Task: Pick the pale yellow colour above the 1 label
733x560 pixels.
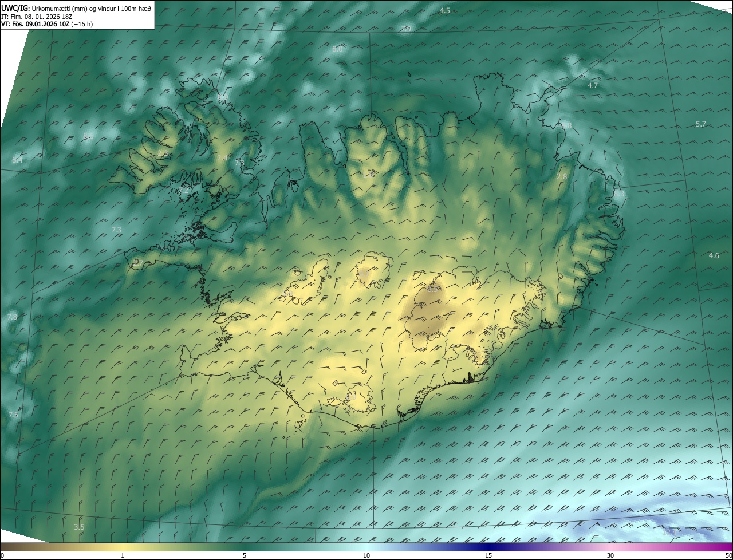Action: point(123,547)
